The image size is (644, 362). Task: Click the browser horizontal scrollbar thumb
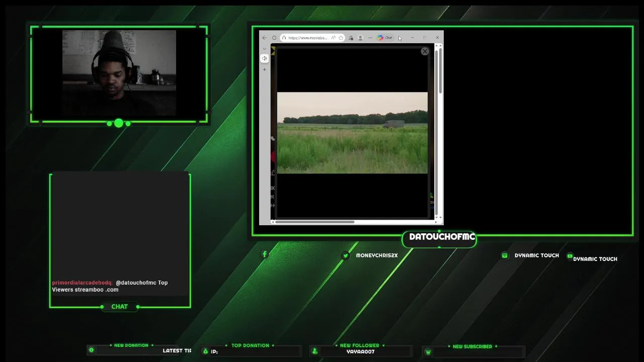315,222
